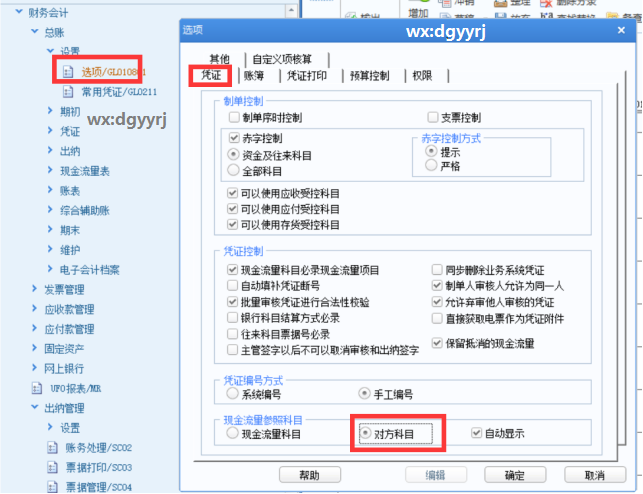Select the 系统编号 radio button
Viewport: 643px width, 494px height.
tap(234, 394)
